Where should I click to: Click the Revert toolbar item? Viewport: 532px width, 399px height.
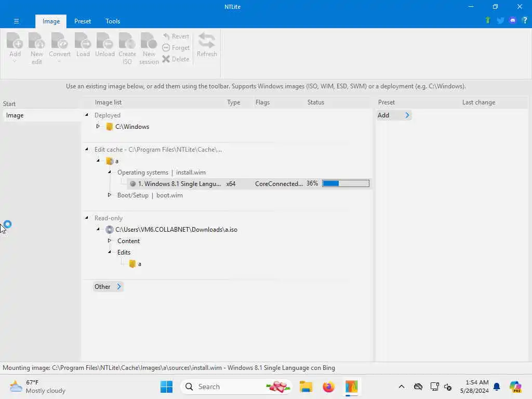pos(176,36)
